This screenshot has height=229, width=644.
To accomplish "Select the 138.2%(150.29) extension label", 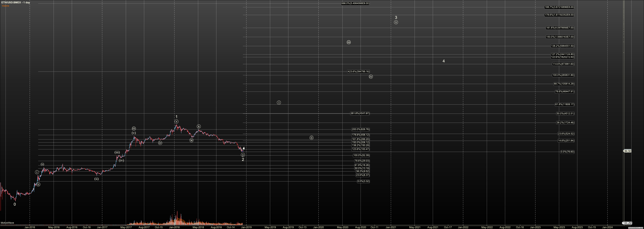I will coord(361,145).
